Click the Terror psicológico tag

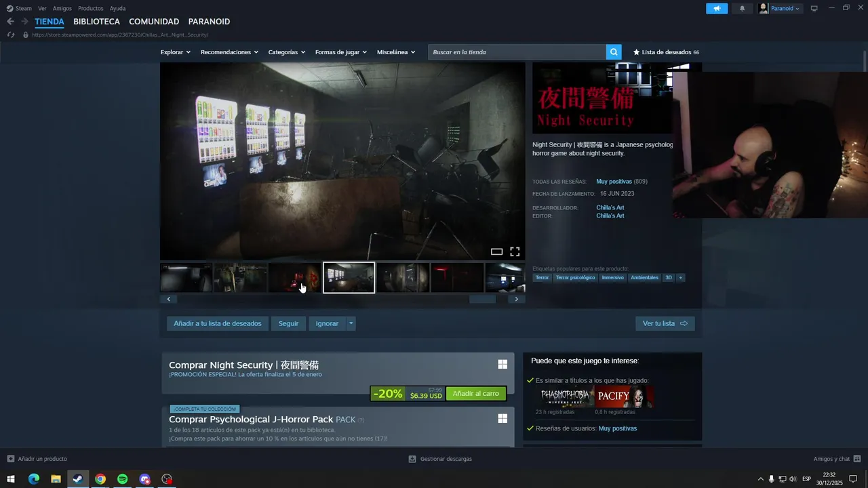click(x=575, y=277)
